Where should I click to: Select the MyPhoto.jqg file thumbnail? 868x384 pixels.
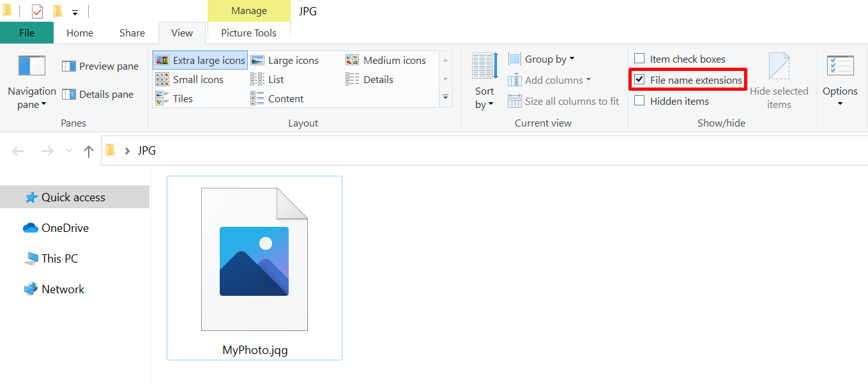[x=254, y=259]
